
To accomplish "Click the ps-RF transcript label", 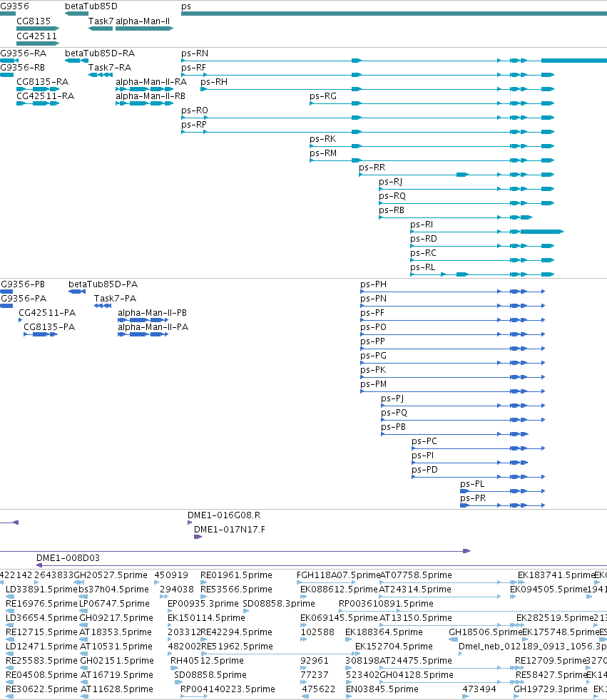I will 193,68.
